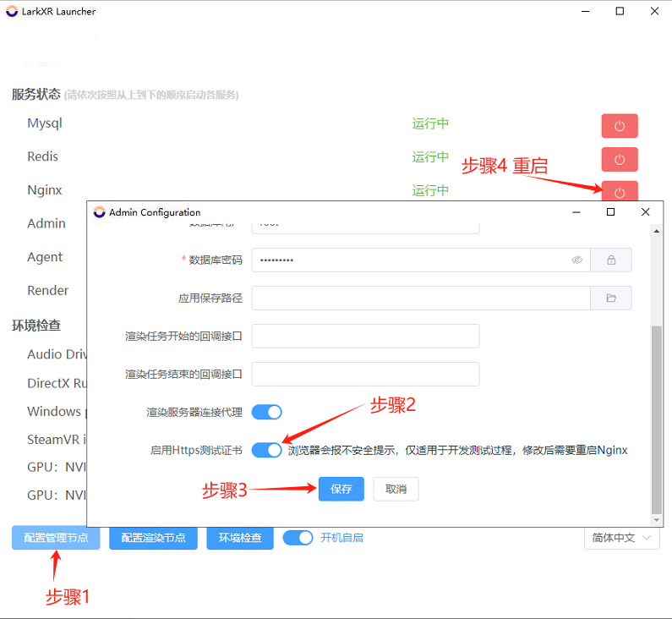Toggle the 开机自启 autostart switch

tap(298, 538)
